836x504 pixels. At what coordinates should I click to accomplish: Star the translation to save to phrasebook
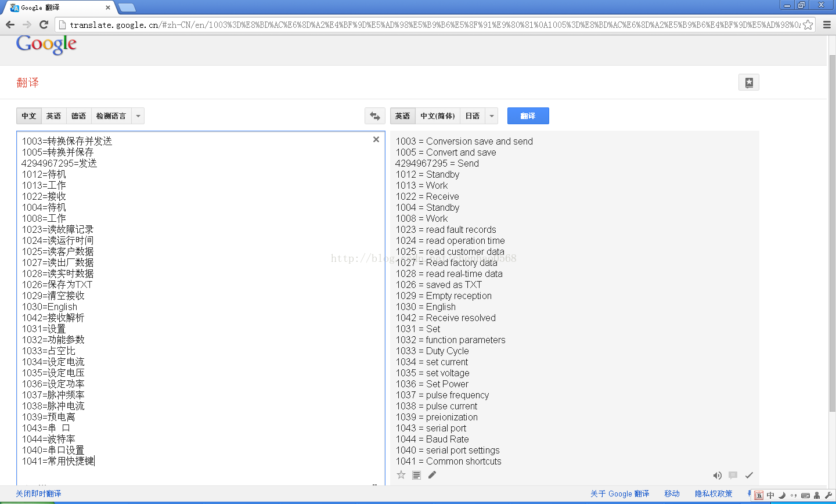[401, 475]
